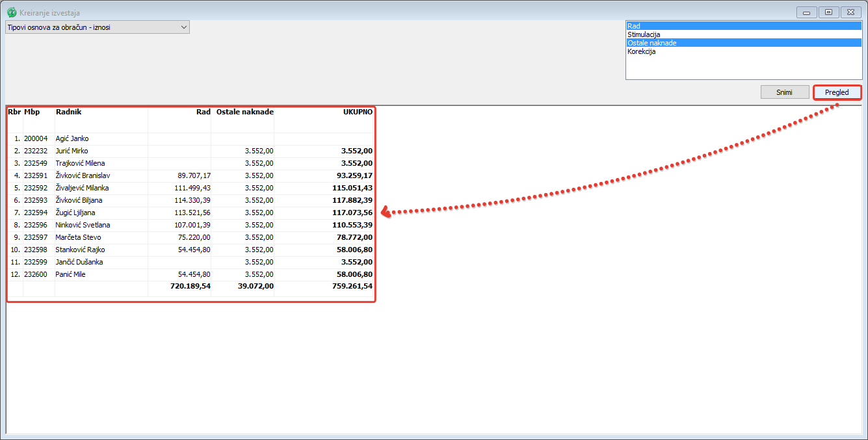
Task: Close the Kreiranje izvestaja window
Action: point(850,12)
